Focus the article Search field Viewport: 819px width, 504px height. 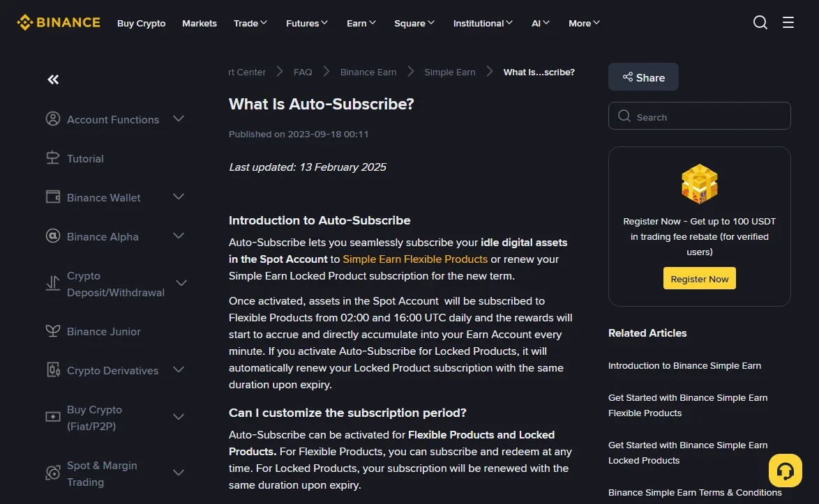pyautogui.click(x=700, y=116)
